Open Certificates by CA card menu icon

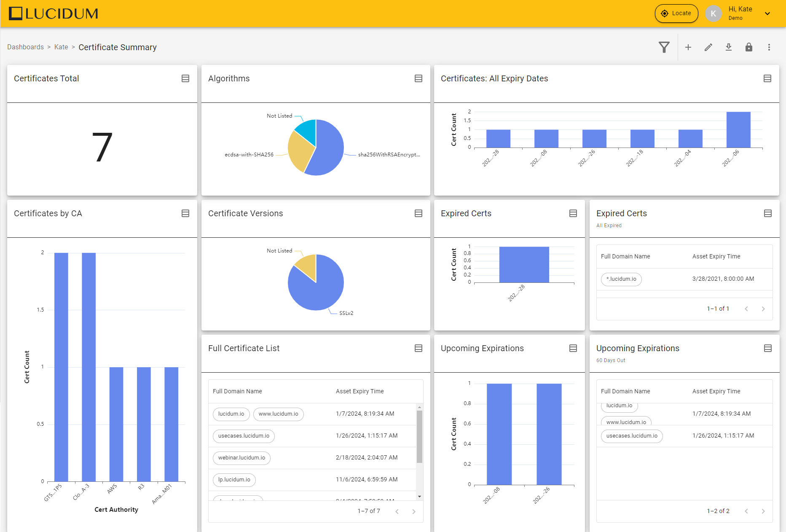185,213
